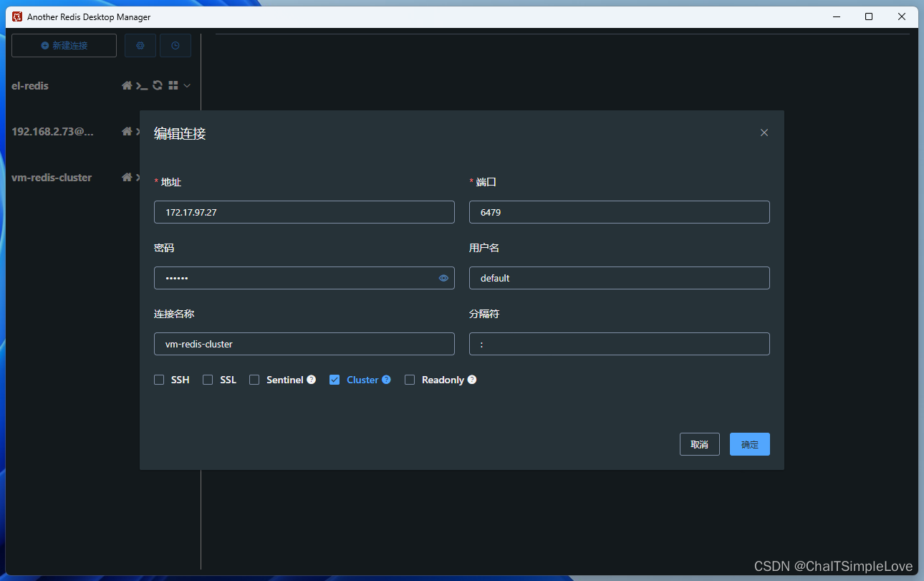Minimize the Another Redis Desktop Manager window

click(836, 16)
